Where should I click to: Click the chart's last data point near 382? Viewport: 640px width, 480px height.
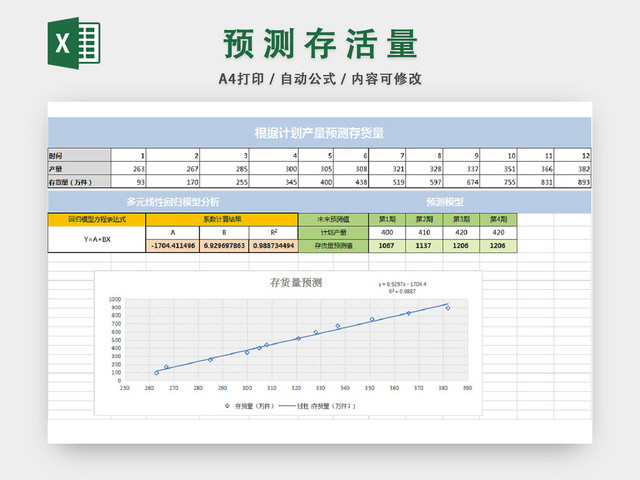pyautogui.click(x=448, y=308)
